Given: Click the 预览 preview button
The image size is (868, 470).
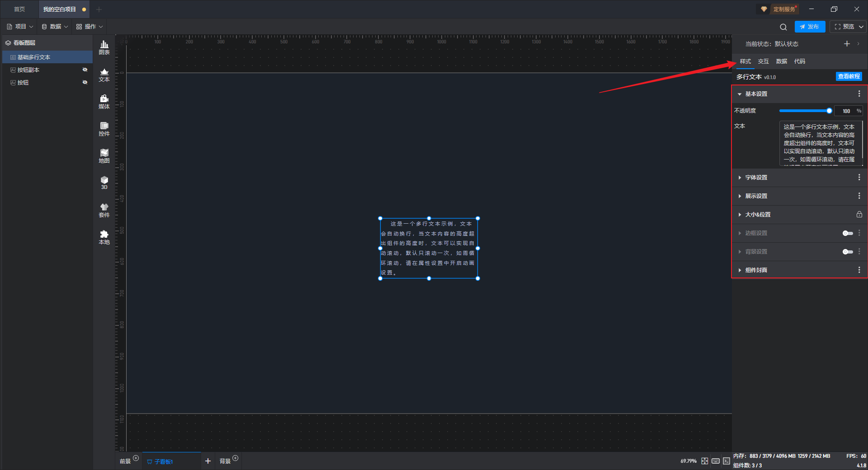Looking at the screenshot, I should (844, 27).
